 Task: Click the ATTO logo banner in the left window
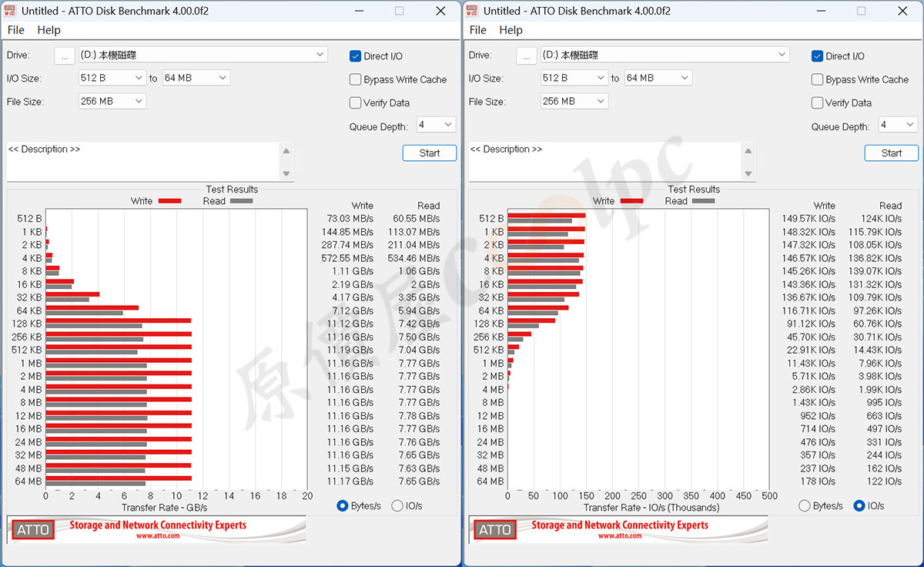[x=156, y=529]
